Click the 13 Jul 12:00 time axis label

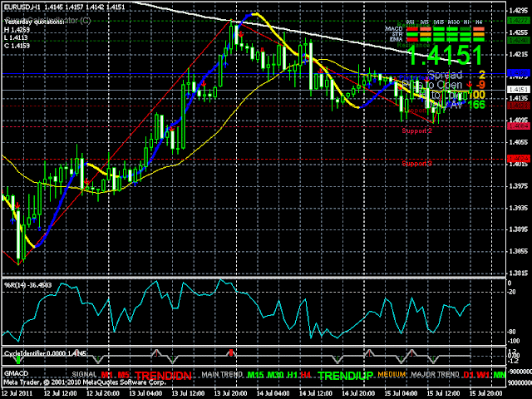[188, 393]
